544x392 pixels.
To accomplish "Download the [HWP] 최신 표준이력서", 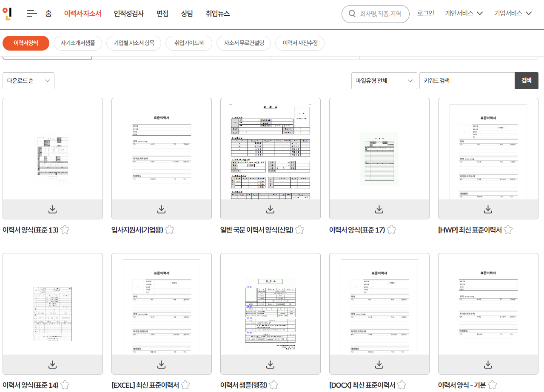I will click(x=488, y=209).
